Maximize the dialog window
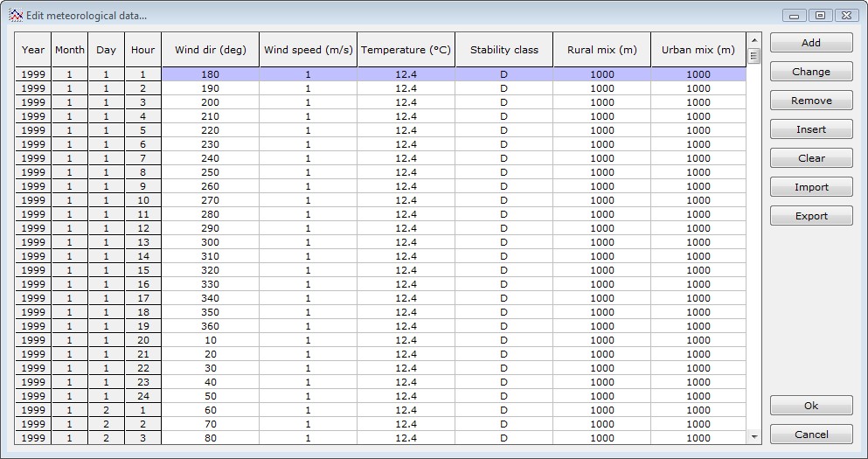Screen dimensions: 868x459 pyautogui.click(x=820, y=15)
